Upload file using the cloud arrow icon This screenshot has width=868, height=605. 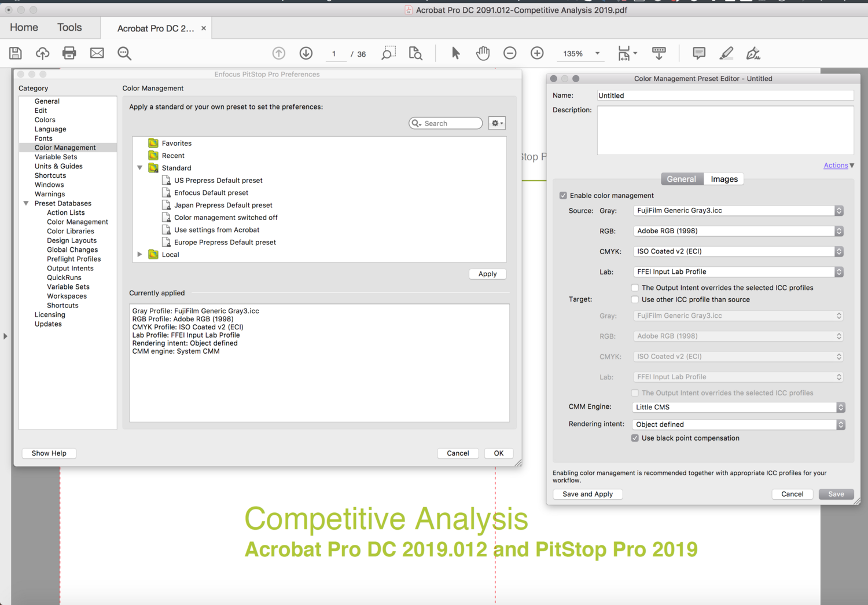pyautogui.click(x=42, y=53)
